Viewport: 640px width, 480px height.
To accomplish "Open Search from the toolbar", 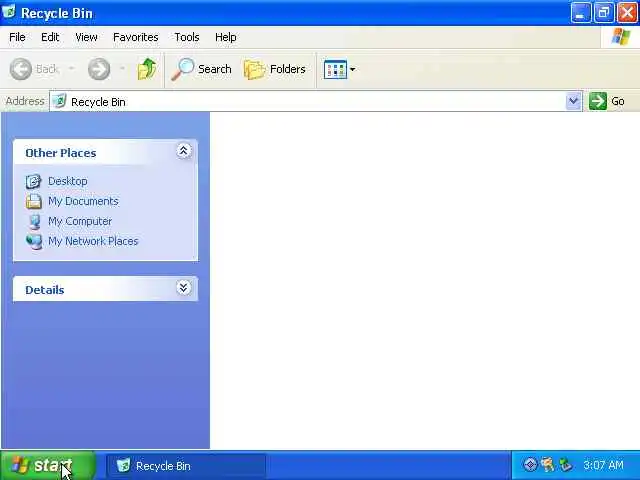I will [201, 69].
